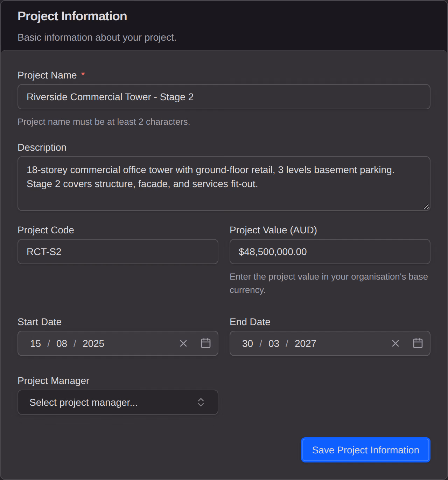Open the Select project manager dropdown
The height and width of the screenshot is (480, 448).
pos(118,402)
